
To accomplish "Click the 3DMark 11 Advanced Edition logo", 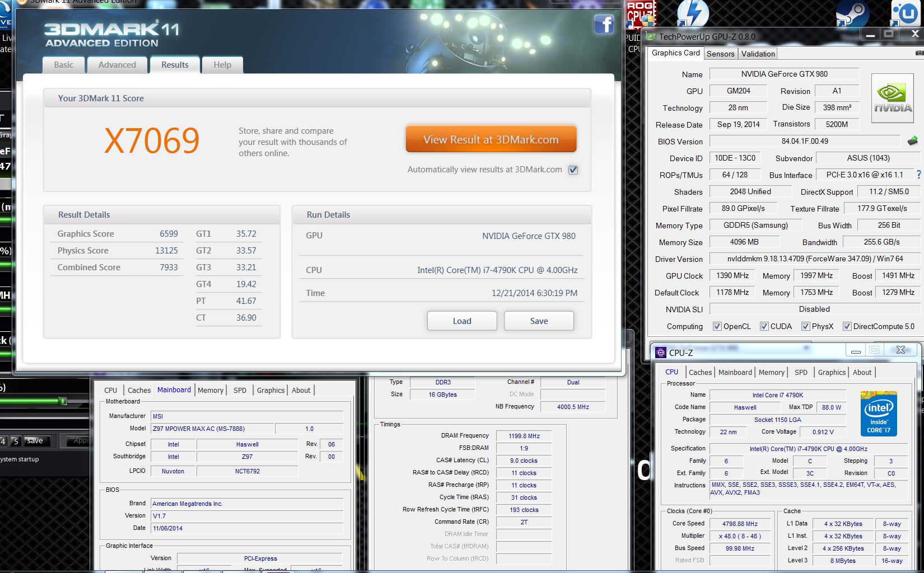I will [x=111, y=35].
